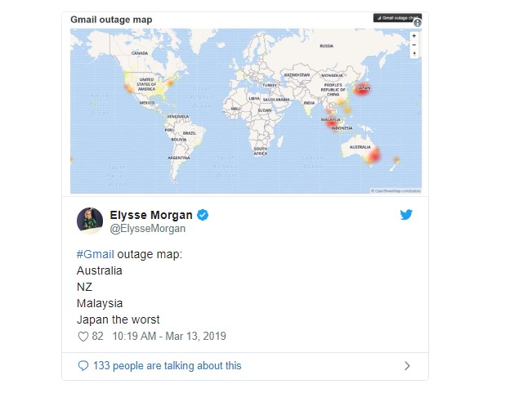Reset map bearing with compass arrow
Image resolution: width=532 pixels, height=393 pixels.
coord(415,54)
